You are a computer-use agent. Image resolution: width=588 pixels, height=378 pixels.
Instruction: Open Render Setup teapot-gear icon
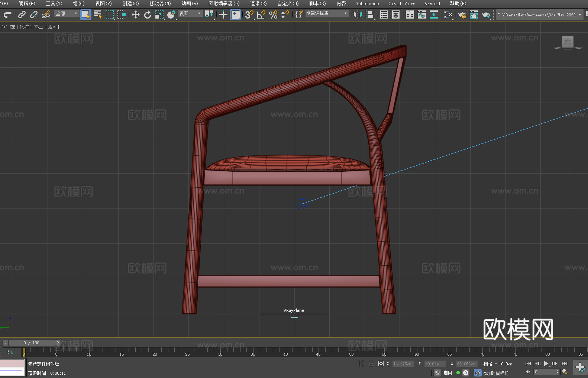click(x=462, y=14)
